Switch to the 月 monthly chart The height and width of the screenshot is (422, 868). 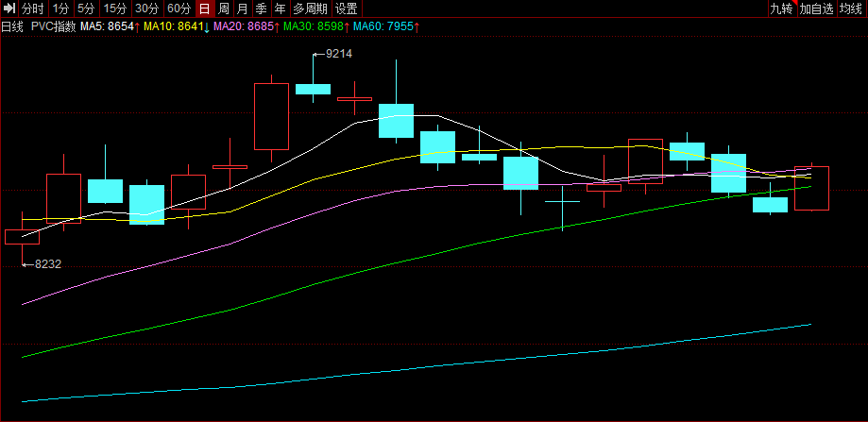click(243, 8)
